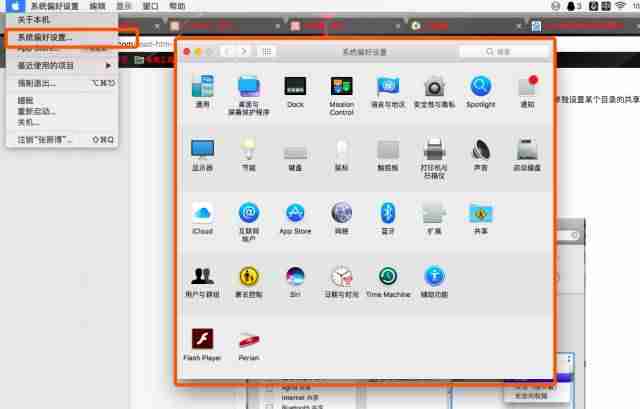Click the forward arrow in System Preferences toolbar
The width and height of the screenshot is (640, 409).
coord(244,51)
